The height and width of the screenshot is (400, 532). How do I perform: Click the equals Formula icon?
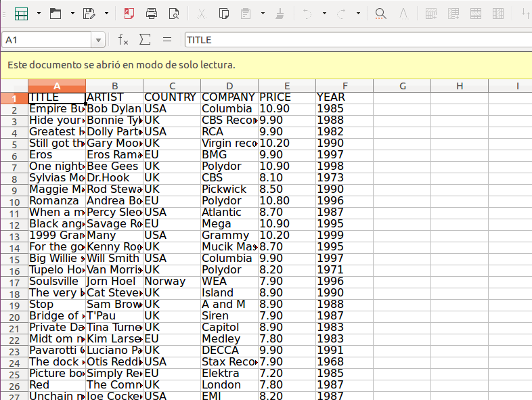167,40
